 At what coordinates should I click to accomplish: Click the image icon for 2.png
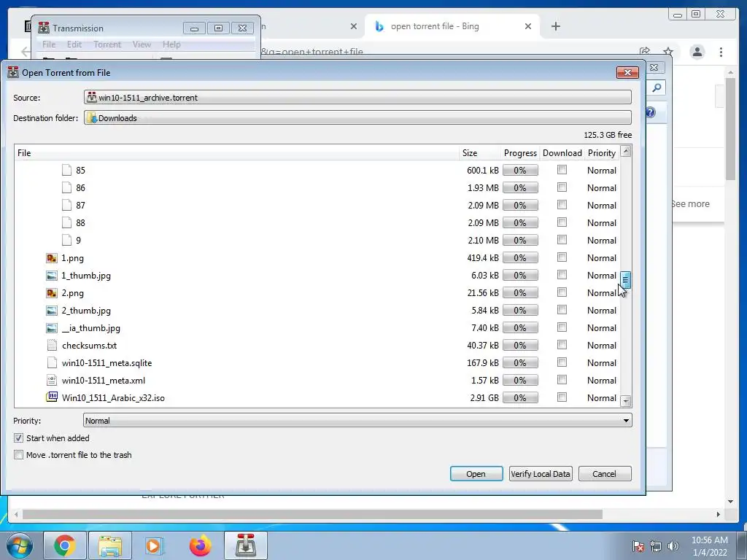coord(52,293)
